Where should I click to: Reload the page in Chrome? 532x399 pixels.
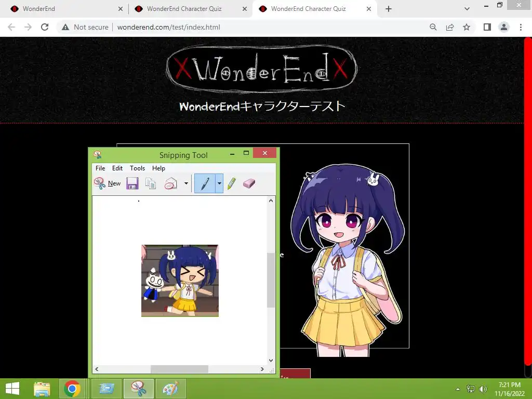coord(45,27)
